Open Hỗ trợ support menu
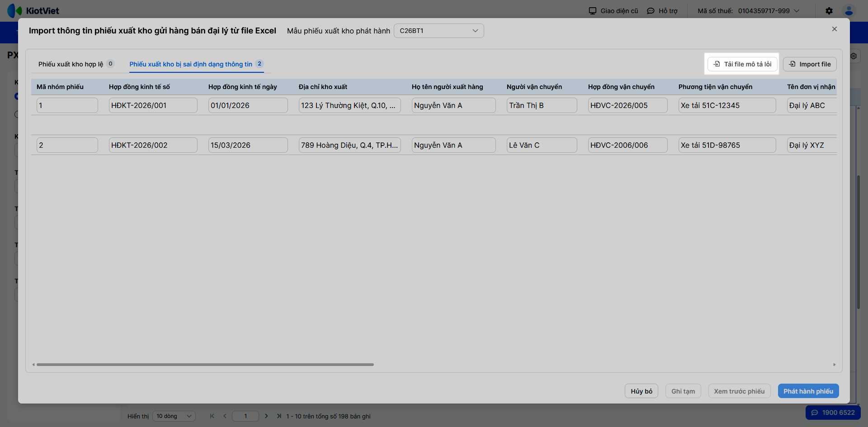Image resolution: width=868 pixels, height=427 pixels. 662,11
